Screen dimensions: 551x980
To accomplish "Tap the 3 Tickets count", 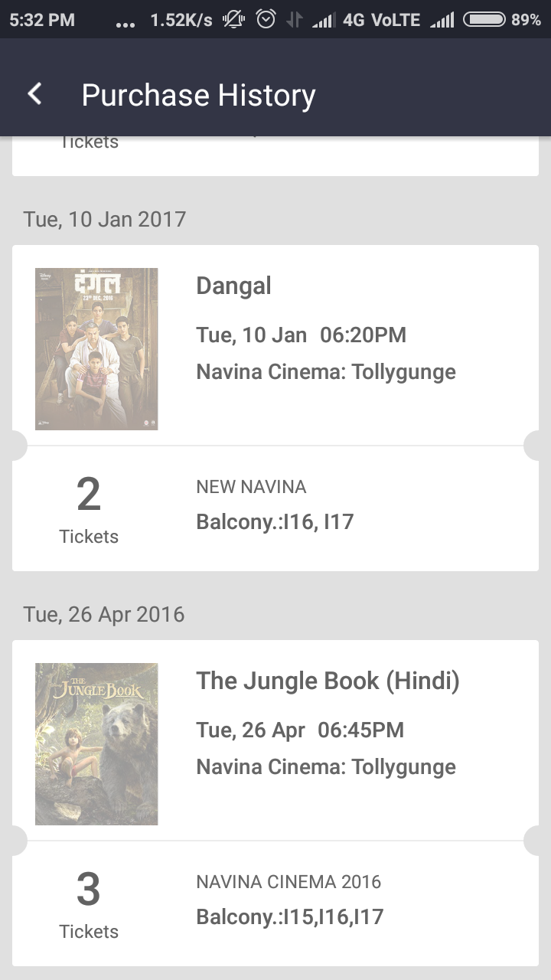I will pos(89,903).
